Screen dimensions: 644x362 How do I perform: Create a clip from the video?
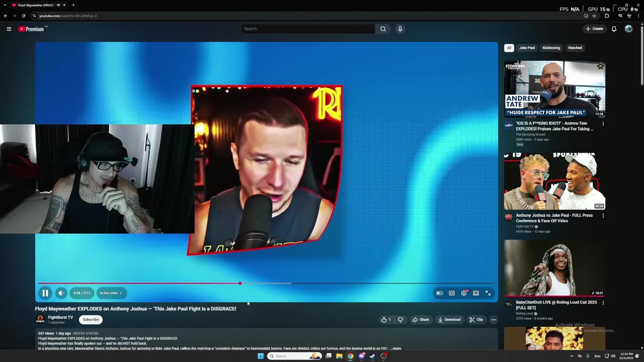476,320
